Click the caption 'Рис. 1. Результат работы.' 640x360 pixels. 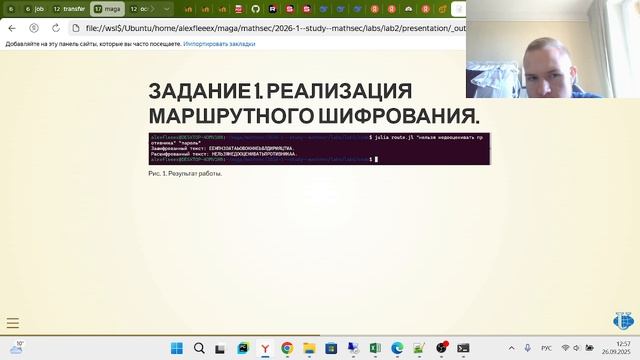[x=185, y=173]
